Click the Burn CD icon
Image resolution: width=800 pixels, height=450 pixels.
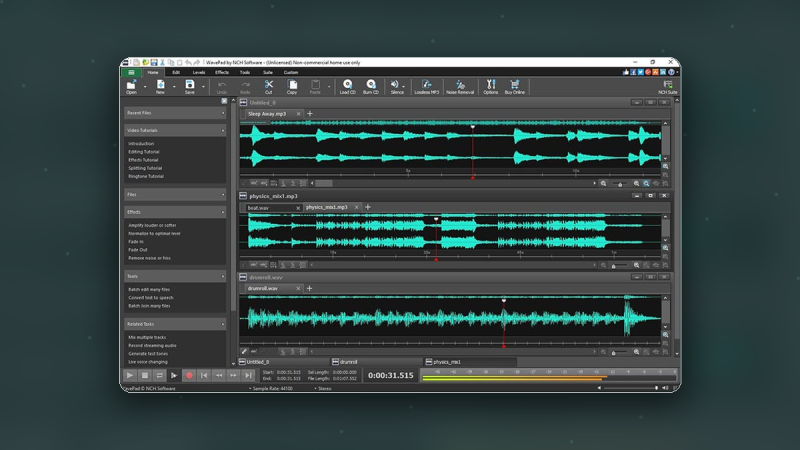click(x=371, y=86)
